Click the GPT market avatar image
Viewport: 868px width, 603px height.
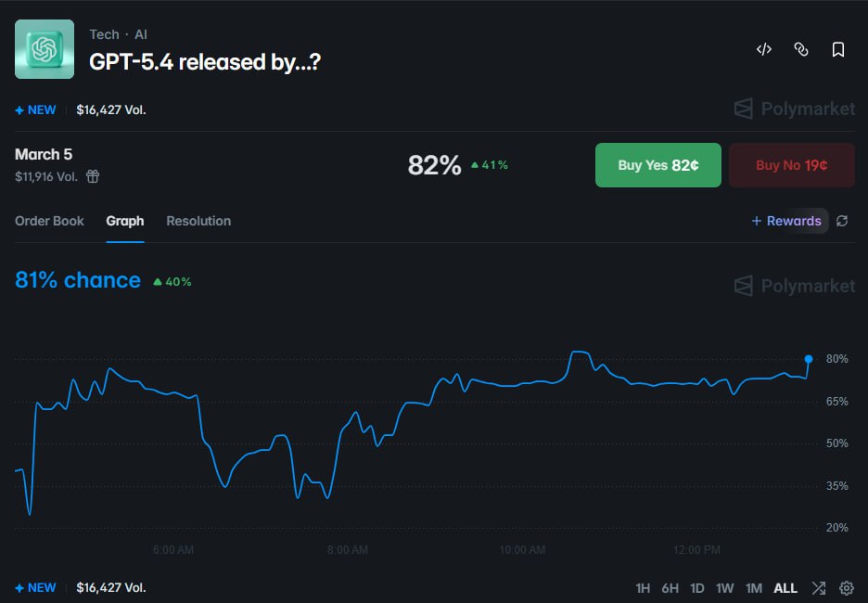(44, 49)
